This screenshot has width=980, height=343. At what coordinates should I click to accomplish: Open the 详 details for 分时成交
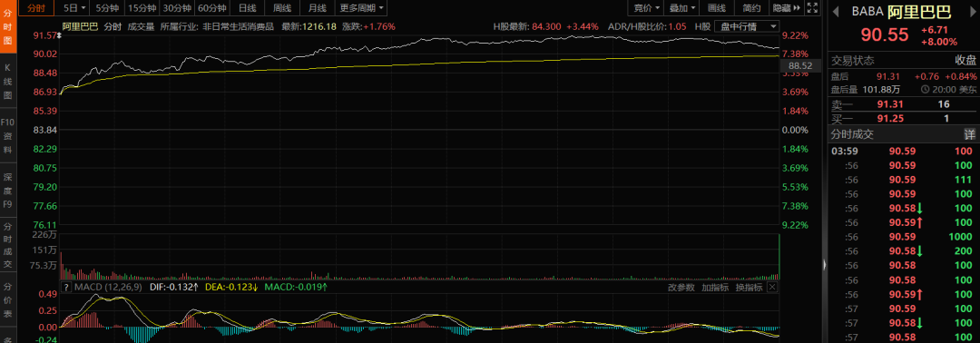(969, 134)
